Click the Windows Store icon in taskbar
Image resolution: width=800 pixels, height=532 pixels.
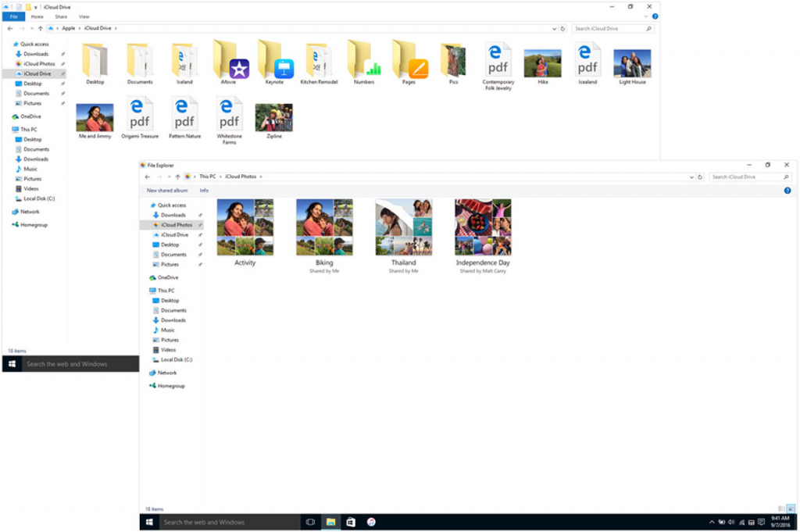pyautogui.click(x=351, y=522)
